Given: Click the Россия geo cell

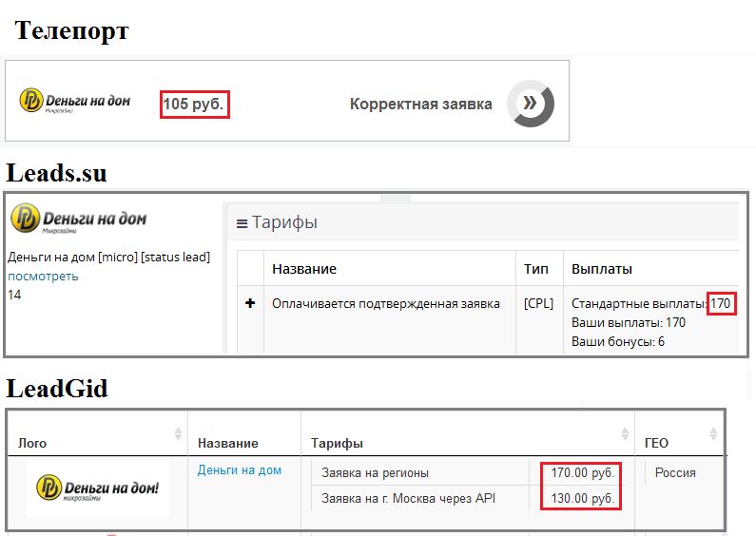Looking at the screenshot, I should point(675,473).
